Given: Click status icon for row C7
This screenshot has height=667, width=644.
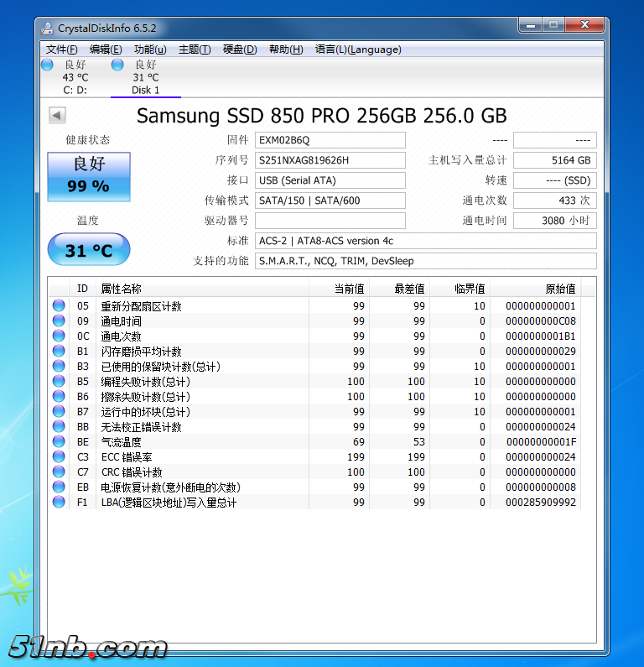Looking at the screenshot, I should (x=59, y=472).
